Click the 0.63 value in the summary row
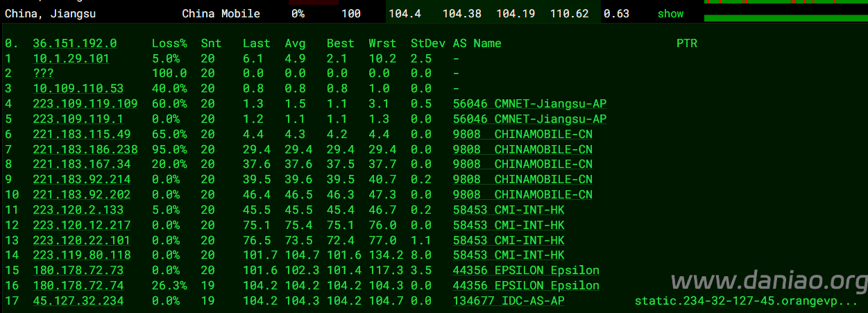 (617, 14)
